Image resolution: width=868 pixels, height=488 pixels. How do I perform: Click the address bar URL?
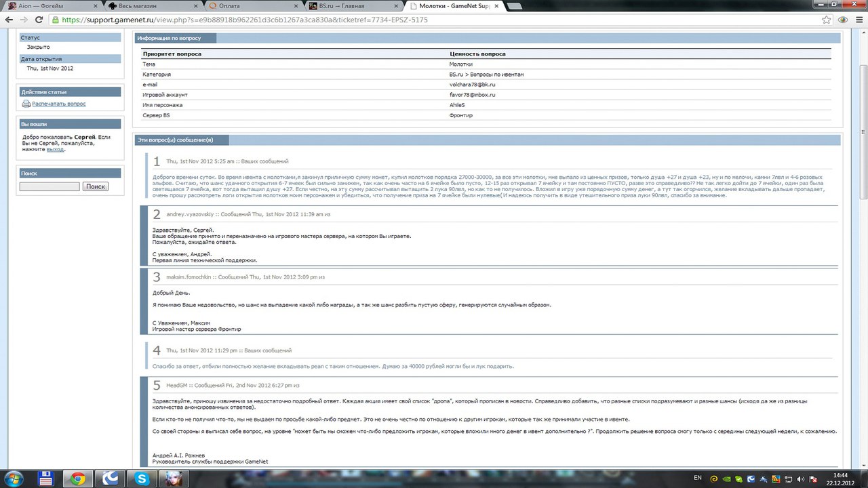[x=244, y=20]
